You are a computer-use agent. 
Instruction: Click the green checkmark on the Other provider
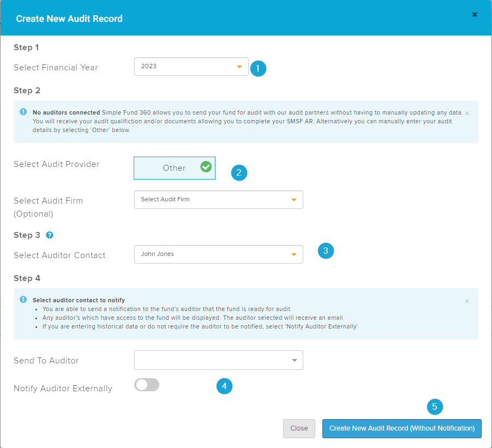click(206, 167)
